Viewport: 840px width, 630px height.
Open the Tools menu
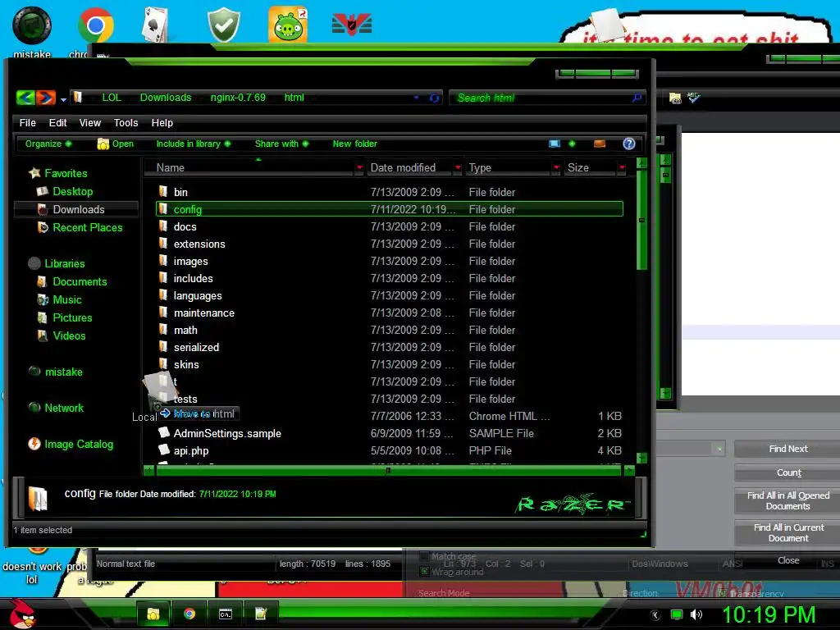pyautogui.click(x=126, y=123)
